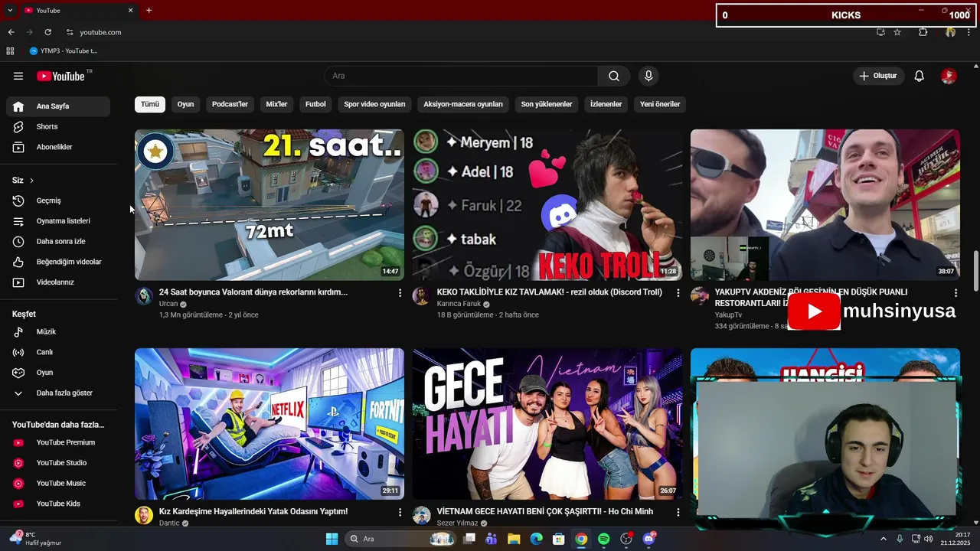980x551 pixels.
Task: Open Daha sonra izle list
Action: pyautogui.click(x=58, y=241)
